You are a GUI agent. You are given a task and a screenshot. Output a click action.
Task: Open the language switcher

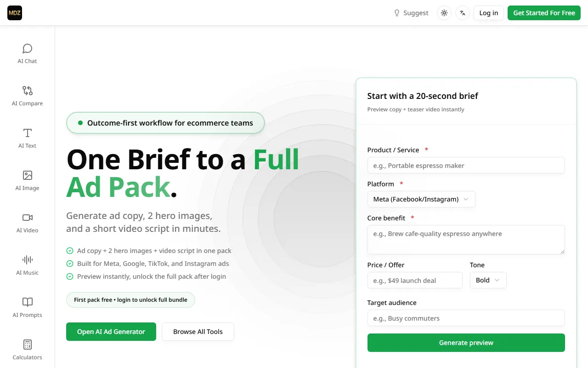click(463, 13)
